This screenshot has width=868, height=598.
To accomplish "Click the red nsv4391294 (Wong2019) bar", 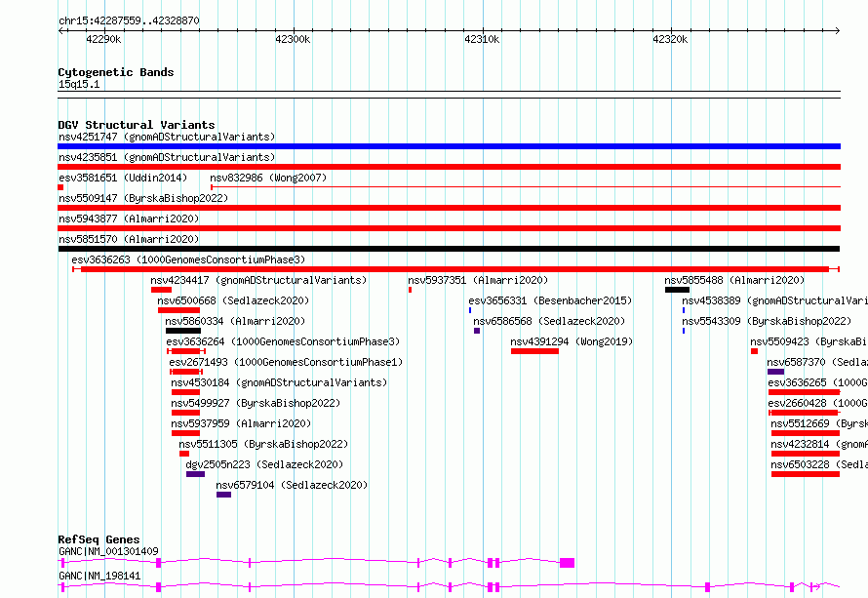I will [534, 351].
